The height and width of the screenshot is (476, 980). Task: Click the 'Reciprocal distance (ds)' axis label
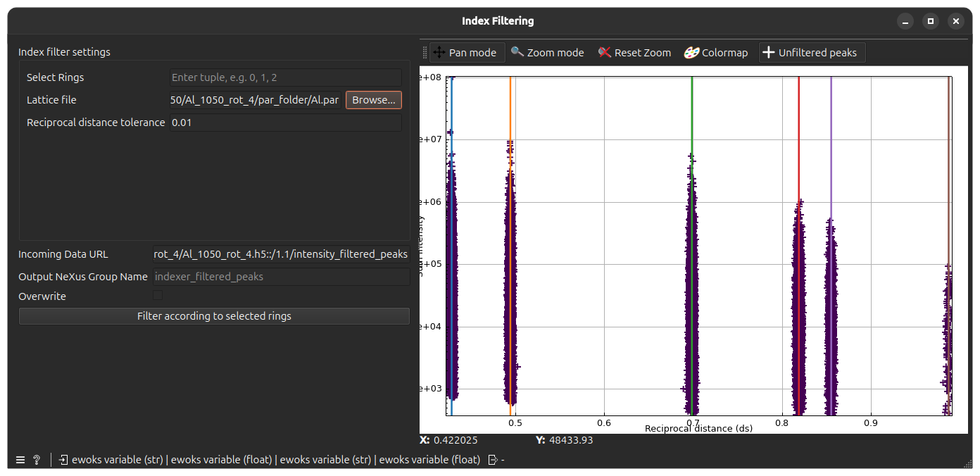click(698, 428)
